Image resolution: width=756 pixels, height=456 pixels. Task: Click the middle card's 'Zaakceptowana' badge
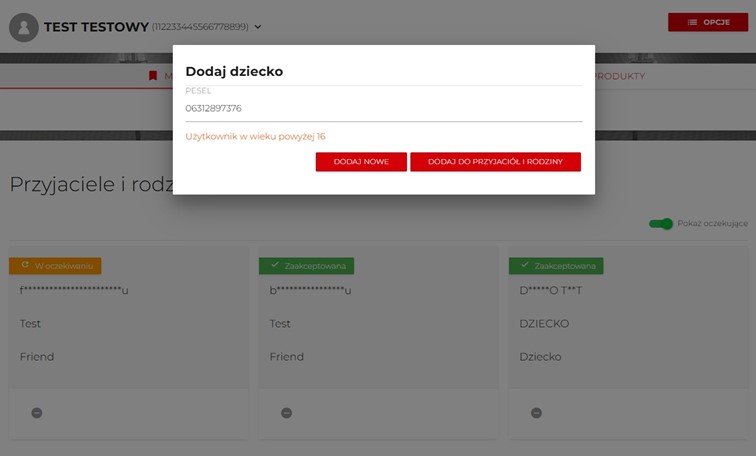[x=306, y=266]
